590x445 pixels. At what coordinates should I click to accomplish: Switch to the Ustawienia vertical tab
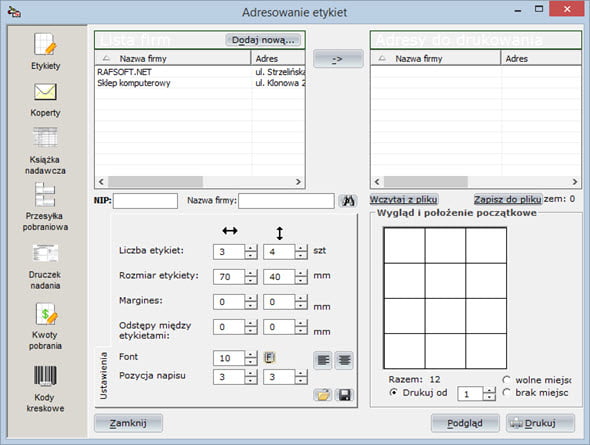(x=103, y=375)
